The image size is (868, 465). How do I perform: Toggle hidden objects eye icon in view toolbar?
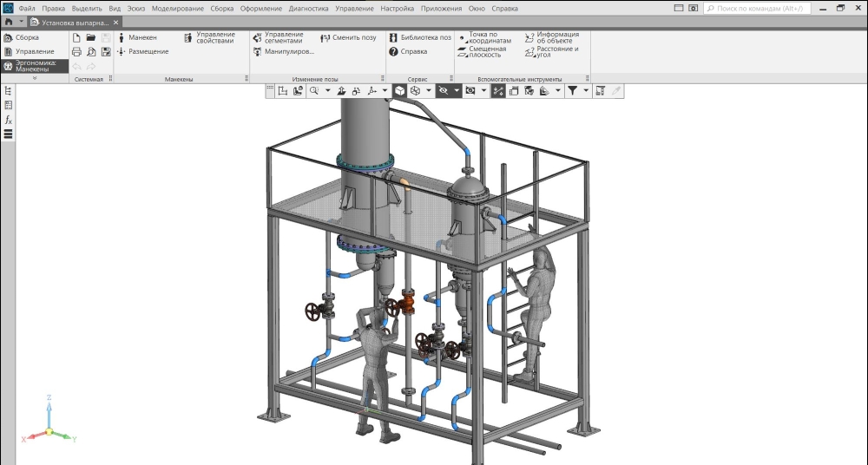pyautogui.click(x=443, y=91)
